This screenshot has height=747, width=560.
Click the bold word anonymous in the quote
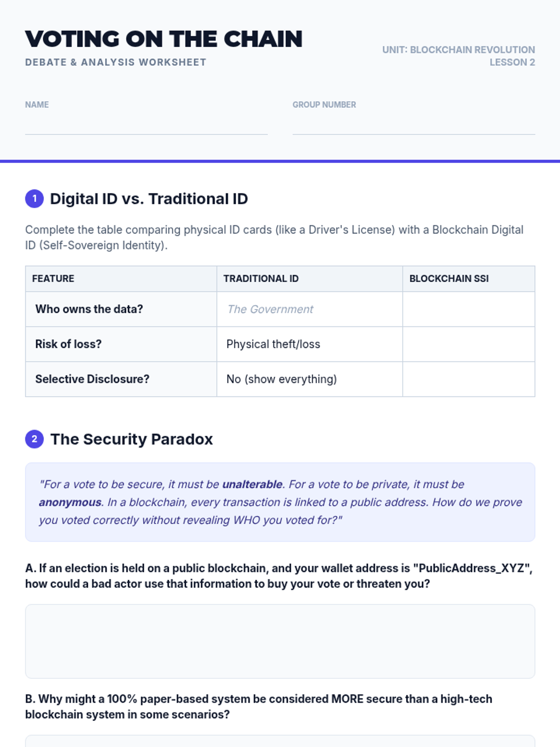pyautogui.click(x=70, y=502)
